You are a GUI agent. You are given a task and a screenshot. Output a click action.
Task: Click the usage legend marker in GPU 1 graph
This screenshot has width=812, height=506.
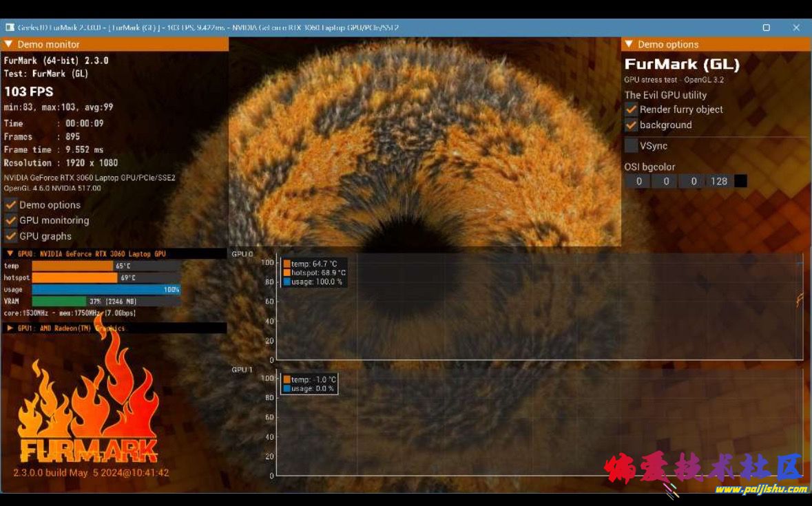[x=287, y=388]
